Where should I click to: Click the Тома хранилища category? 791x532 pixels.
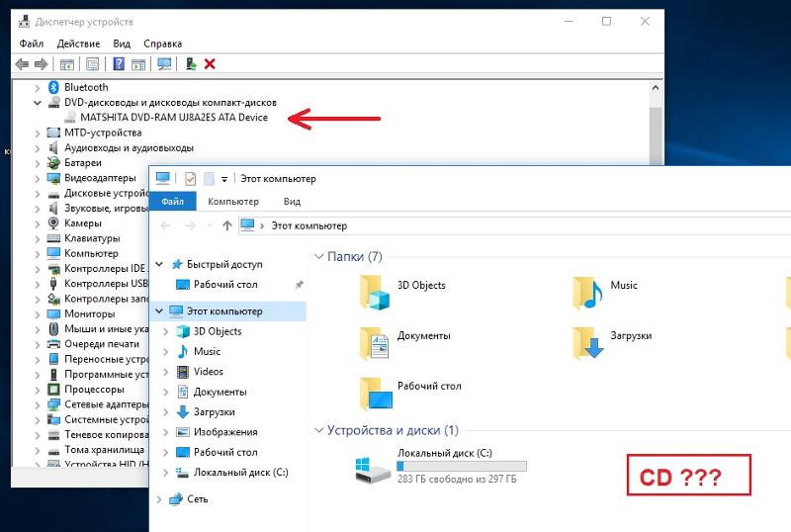104,450
